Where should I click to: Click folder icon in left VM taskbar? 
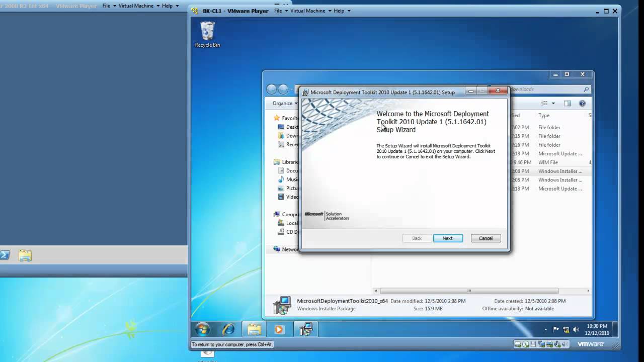(25, 255)
